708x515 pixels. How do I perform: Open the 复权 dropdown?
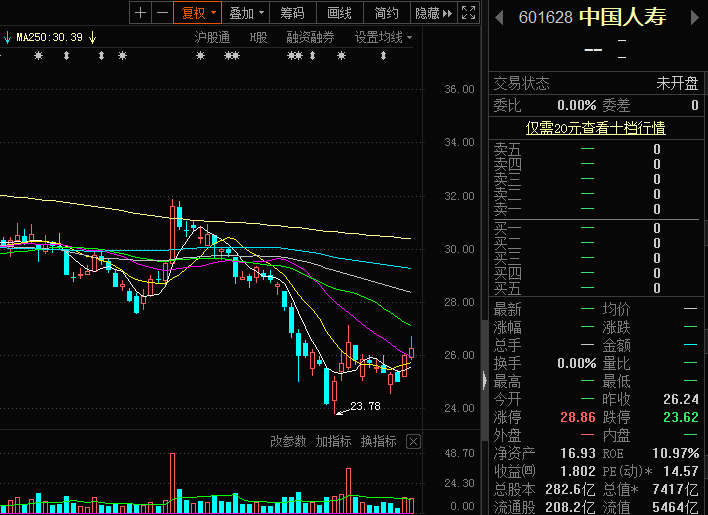point(198,13)
